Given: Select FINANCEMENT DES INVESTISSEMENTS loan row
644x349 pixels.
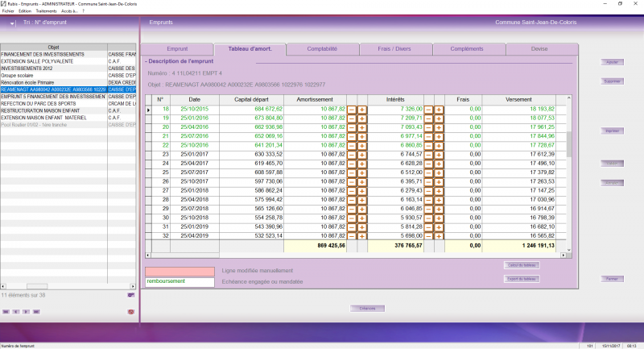Looking at the screenshot, I should 68,54.
